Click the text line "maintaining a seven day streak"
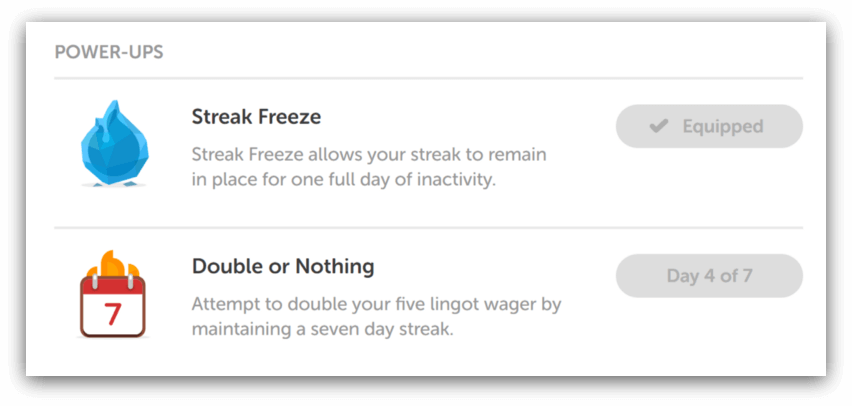Viewport: 852px width, 406px height. coord(322,329)
